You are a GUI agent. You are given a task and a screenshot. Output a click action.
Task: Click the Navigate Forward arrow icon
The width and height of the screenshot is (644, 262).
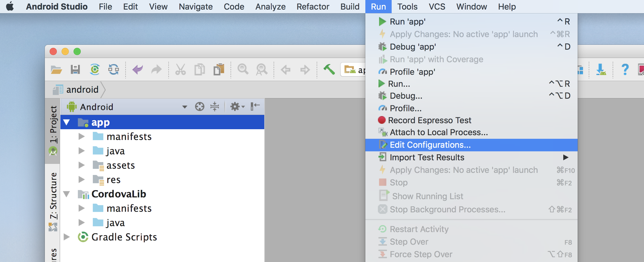click(x=305, y=70)
